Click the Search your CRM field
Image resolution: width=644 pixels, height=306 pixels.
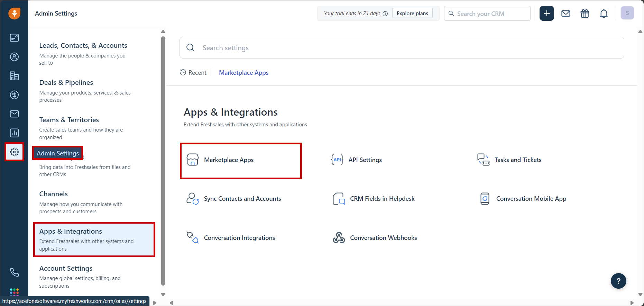point(487,13)
